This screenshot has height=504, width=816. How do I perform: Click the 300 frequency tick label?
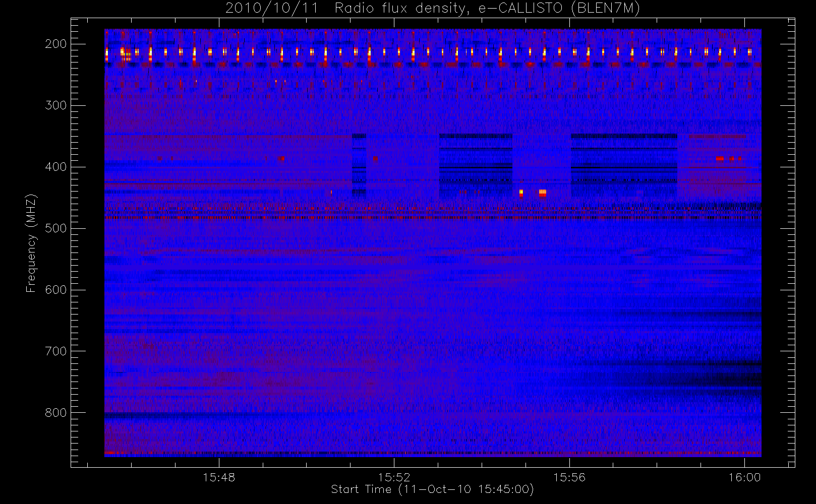tap(56, 105)
